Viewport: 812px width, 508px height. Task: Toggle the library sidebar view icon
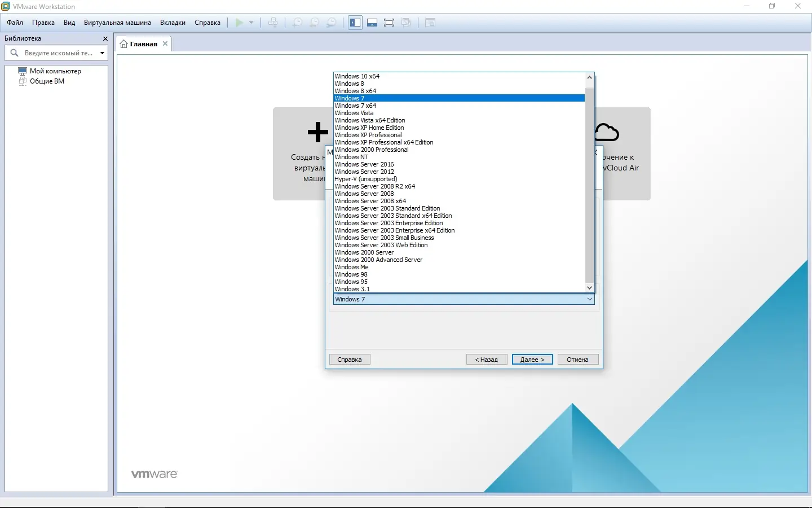pos(355,23)
